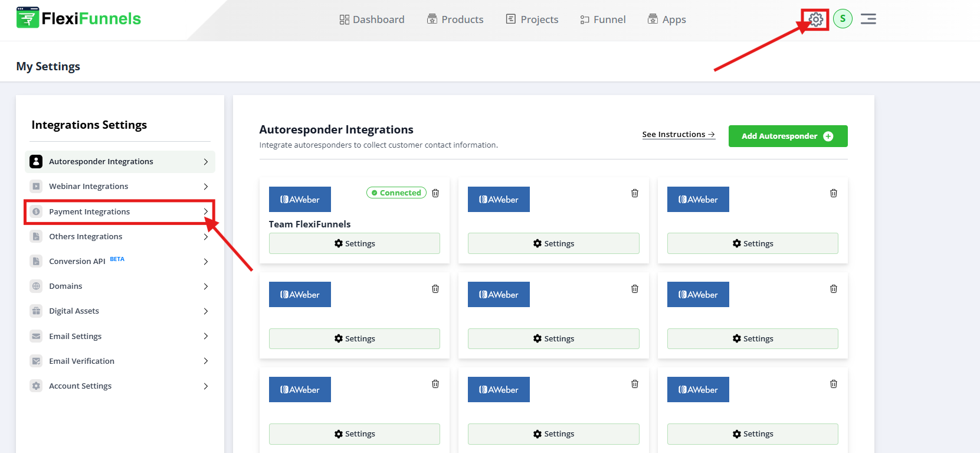
Task: Expand the Digital Assets chevron
Action: pos(206,311)
